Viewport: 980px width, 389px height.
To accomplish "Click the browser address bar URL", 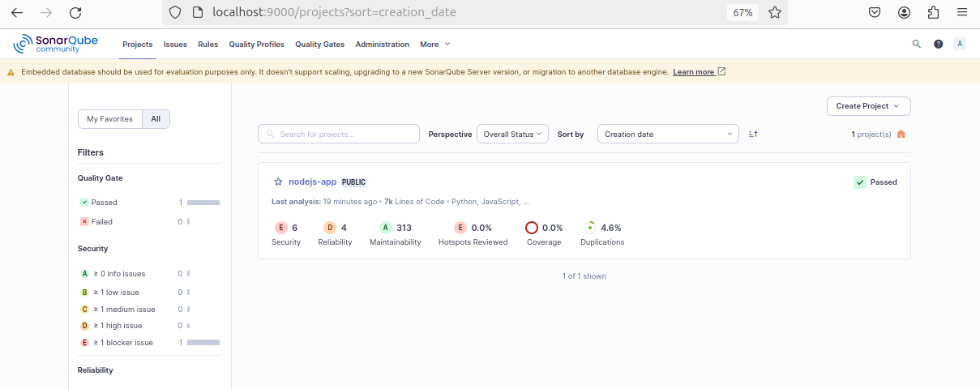I will click(x=334, y=12).
